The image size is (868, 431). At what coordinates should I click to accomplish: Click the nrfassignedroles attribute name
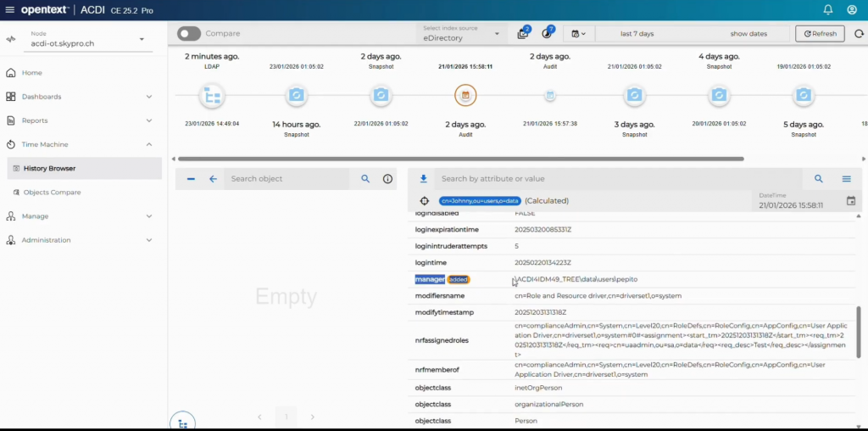[442, 340]
